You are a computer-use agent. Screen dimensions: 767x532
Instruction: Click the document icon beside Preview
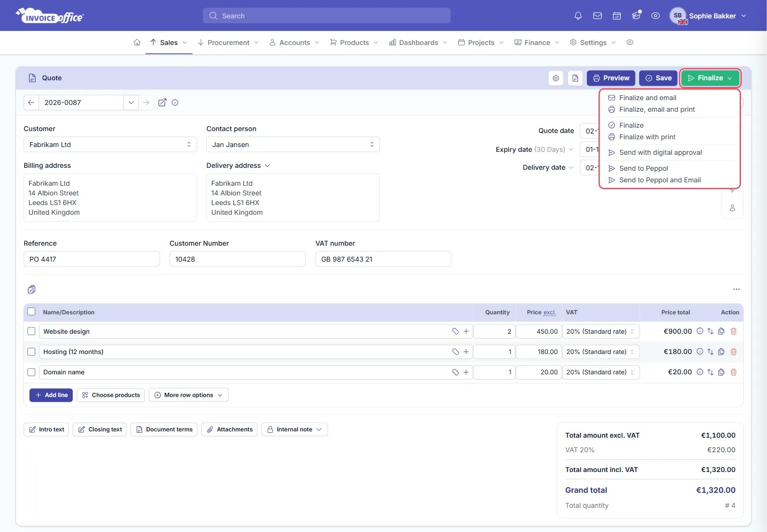point(575,78)
